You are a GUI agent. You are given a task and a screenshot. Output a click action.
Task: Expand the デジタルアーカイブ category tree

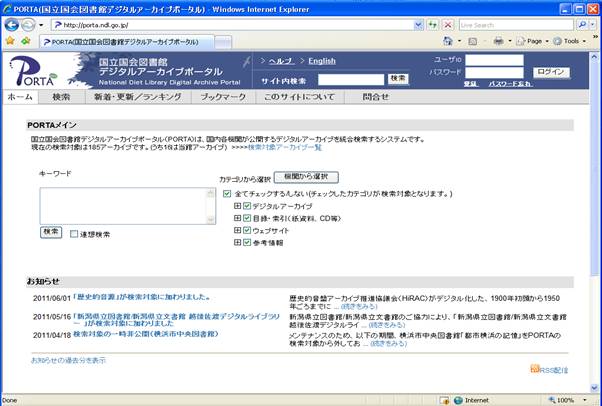coord(238,206)
